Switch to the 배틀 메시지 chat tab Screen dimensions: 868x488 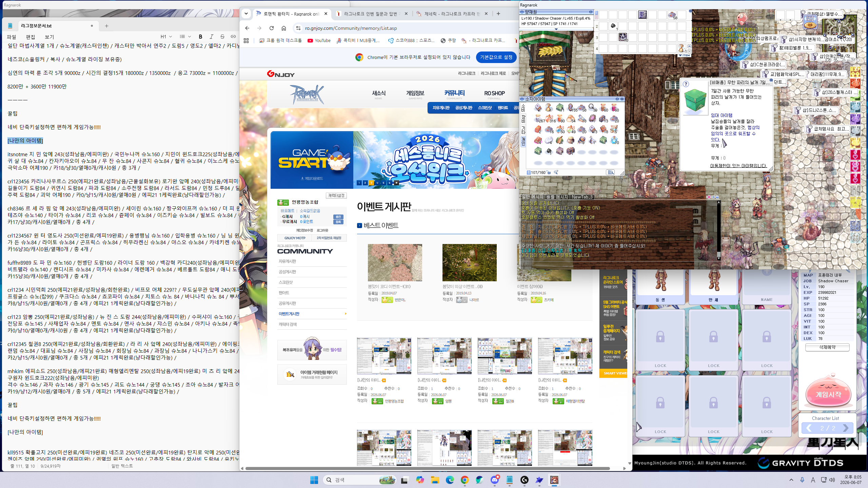(557, 197)
